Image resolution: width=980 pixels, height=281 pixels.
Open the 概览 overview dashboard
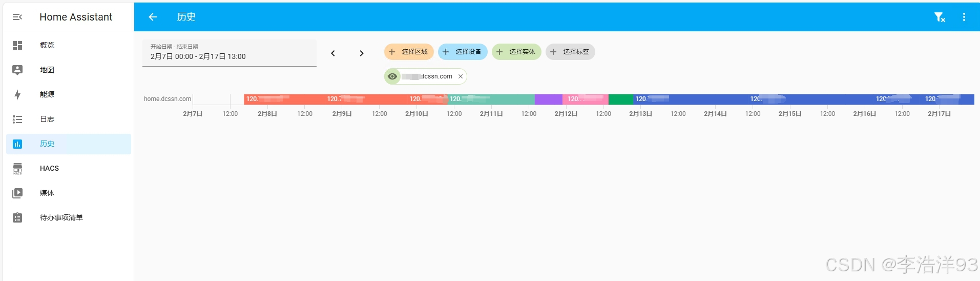[69, 45]
